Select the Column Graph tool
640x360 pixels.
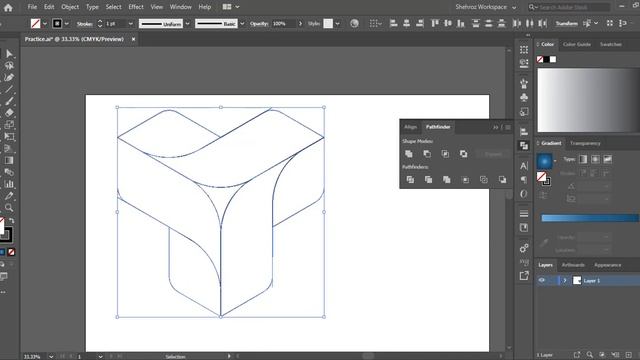click(x=9, y=184)
